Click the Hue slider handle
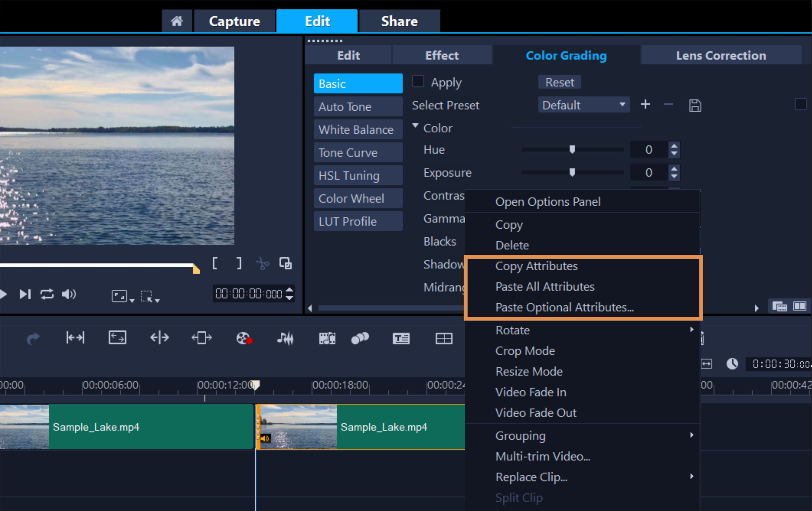The width and height of the screenshot is (812, 511). click(x=572, y=149)
